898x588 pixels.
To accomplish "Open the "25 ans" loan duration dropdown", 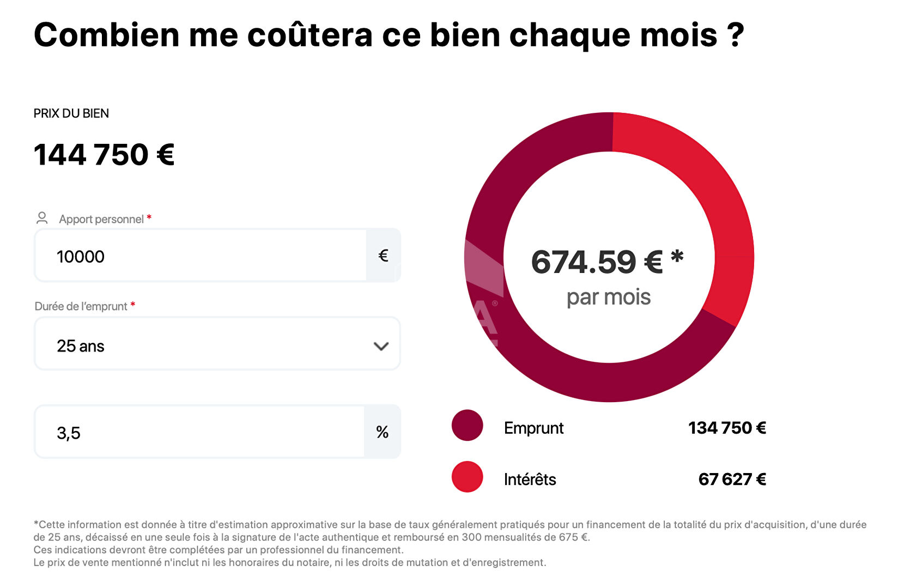I will (217, 344).
